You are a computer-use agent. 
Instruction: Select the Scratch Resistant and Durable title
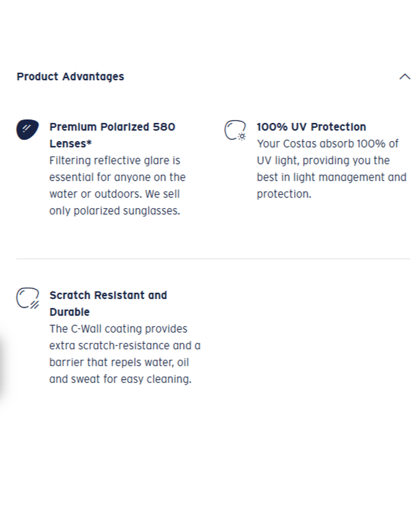(108, 303)
